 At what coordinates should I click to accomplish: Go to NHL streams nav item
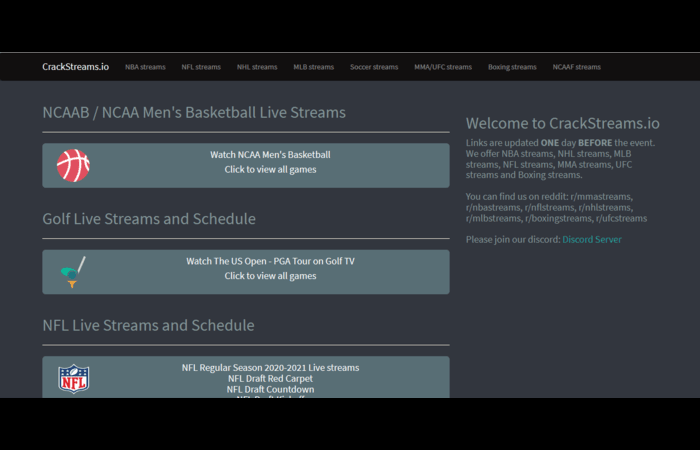(x=257, y=67)
